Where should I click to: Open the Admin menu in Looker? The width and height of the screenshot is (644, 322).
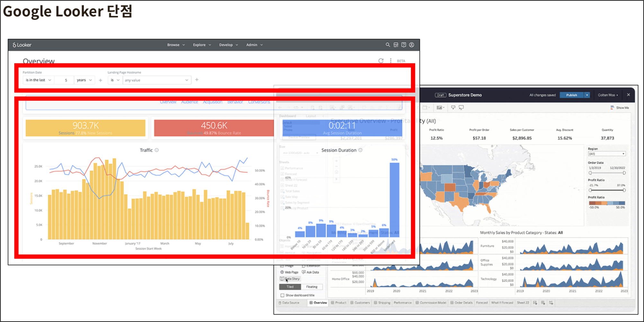click(x=254, y=45)
